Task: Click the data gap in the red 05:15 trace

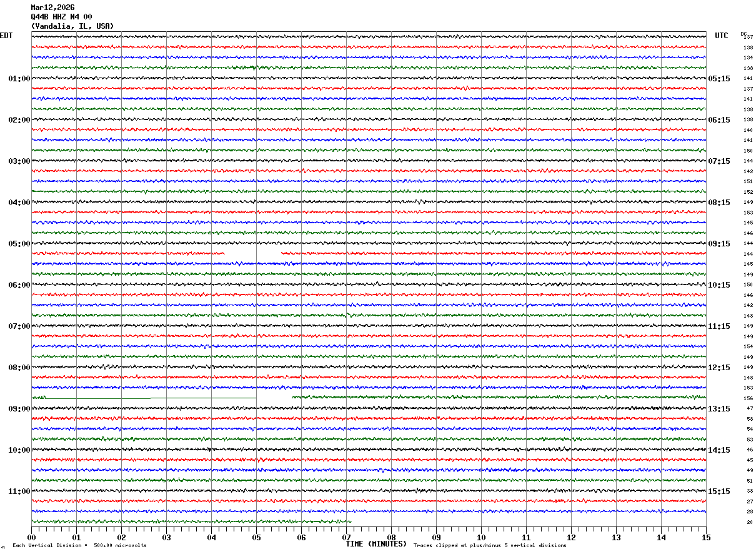Action: (252, 253)
